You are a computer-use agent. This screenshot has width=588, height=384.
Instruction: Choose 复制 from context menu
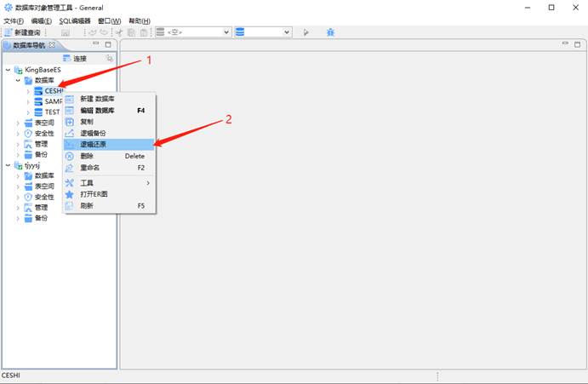point(109,122)
